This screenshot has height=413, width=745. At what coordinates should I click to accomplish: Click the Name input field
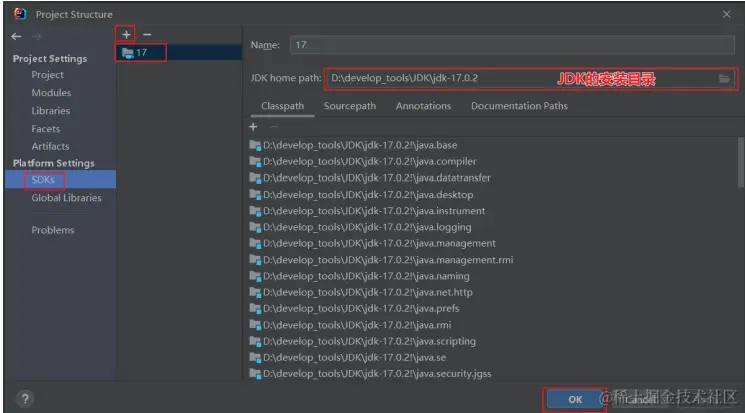pos(512,45)
